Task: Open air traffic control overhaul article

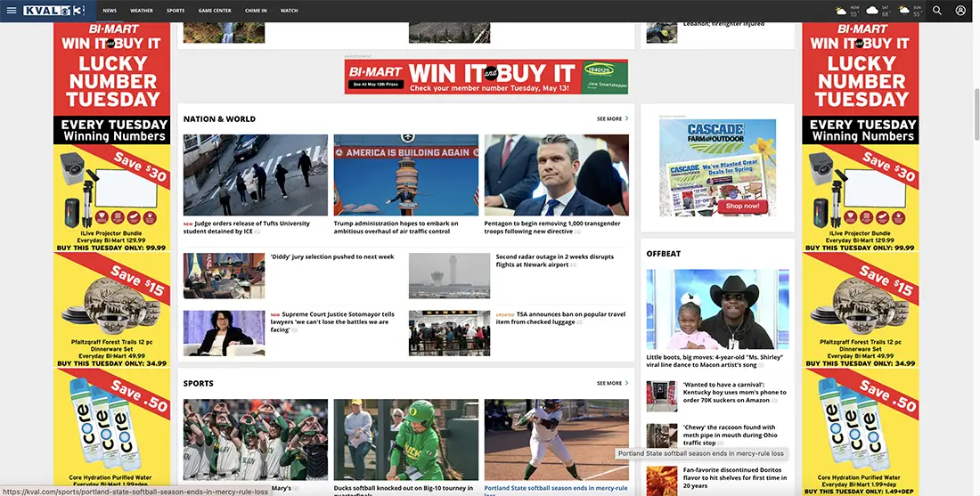Action: 396,227
